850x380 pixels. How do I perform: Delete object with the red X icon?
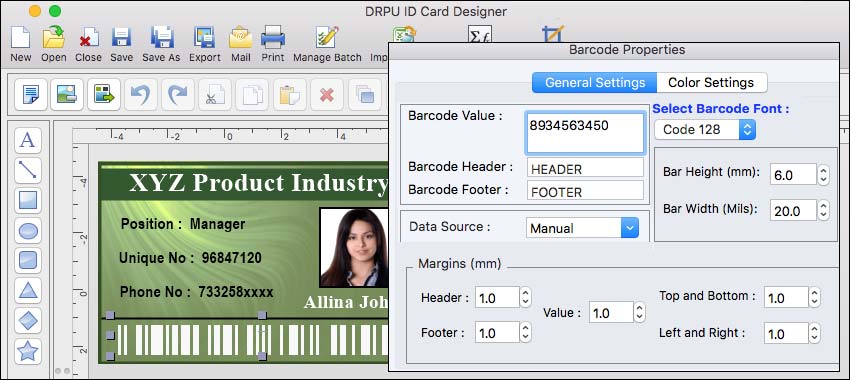(x=326, y=95)
